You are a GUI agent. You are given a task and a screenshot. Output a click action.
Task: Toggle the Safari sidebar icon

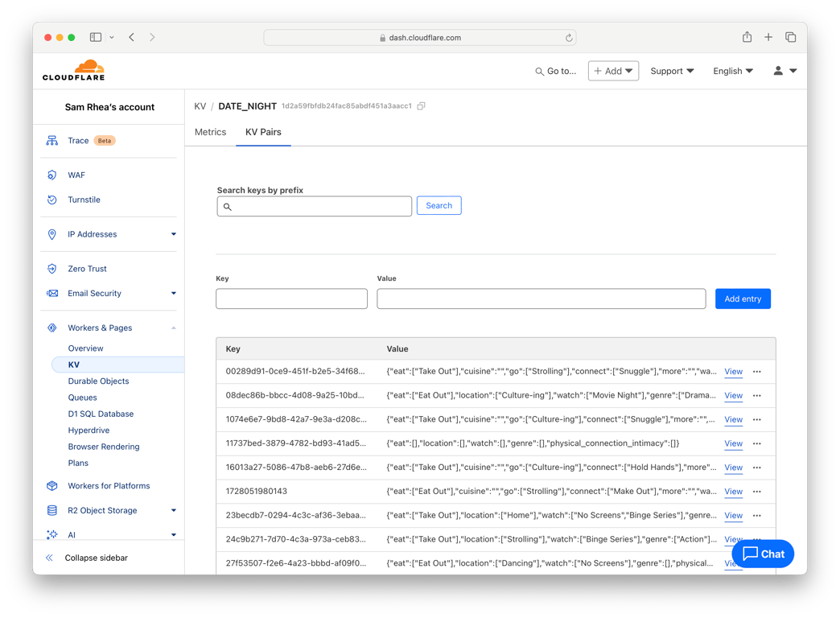(96, 37)
